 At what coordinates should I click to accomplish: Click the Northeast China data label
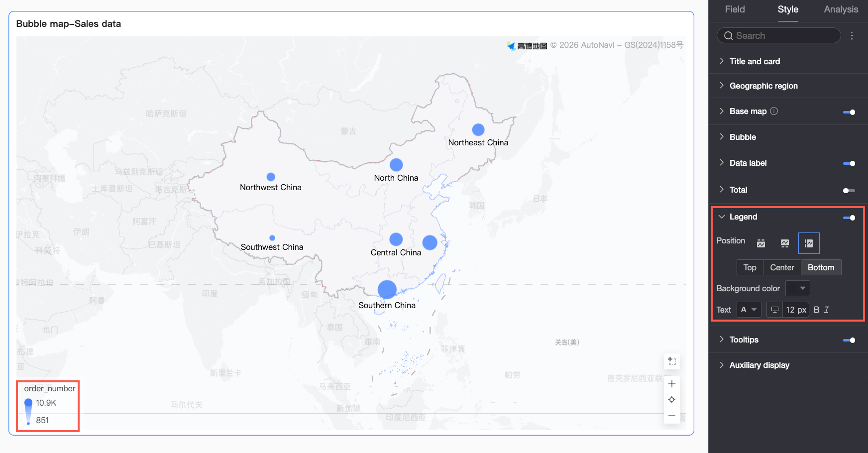pos(478,143)
